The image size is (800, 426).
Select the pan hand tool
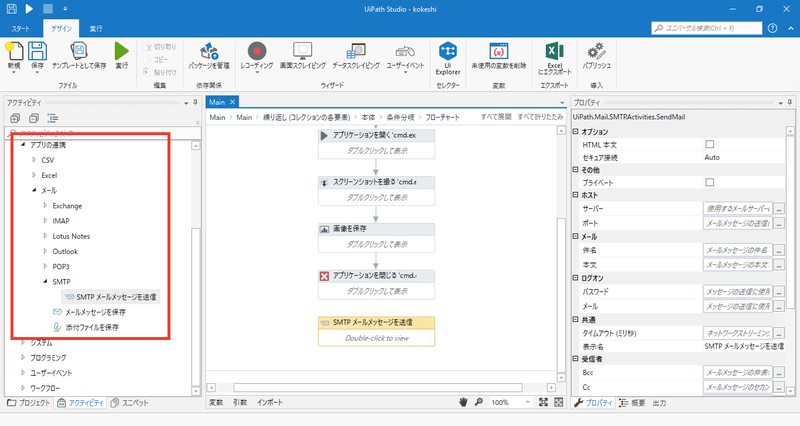click(463, 402)
